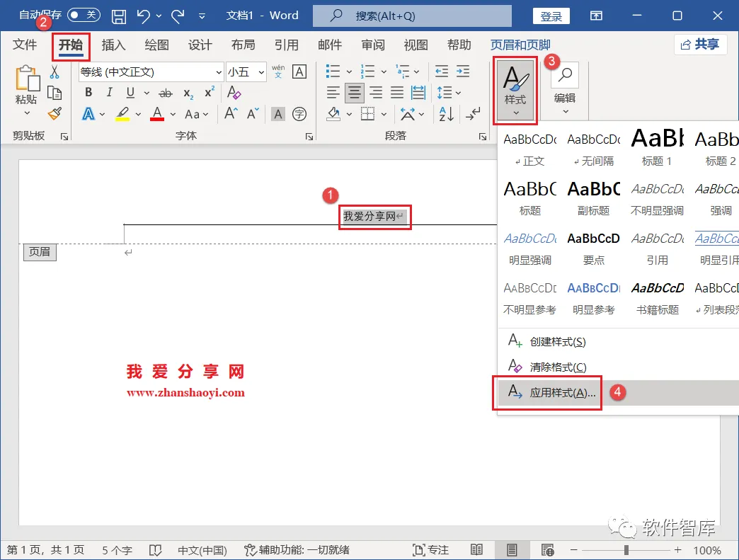
Task: Open Change Case Aa dropdown
Action: [196, 114]
